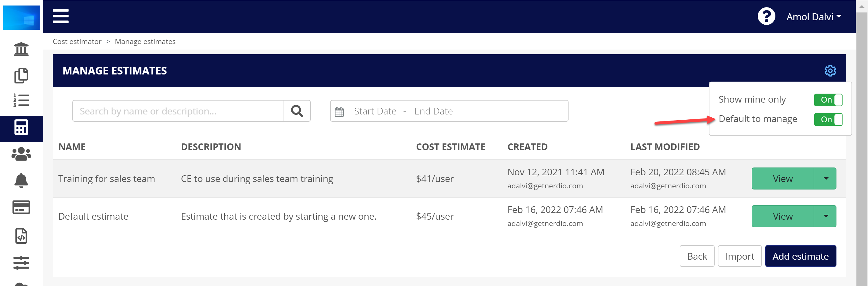
Task: Click the Add estimate button
Action: pos(800,256)
